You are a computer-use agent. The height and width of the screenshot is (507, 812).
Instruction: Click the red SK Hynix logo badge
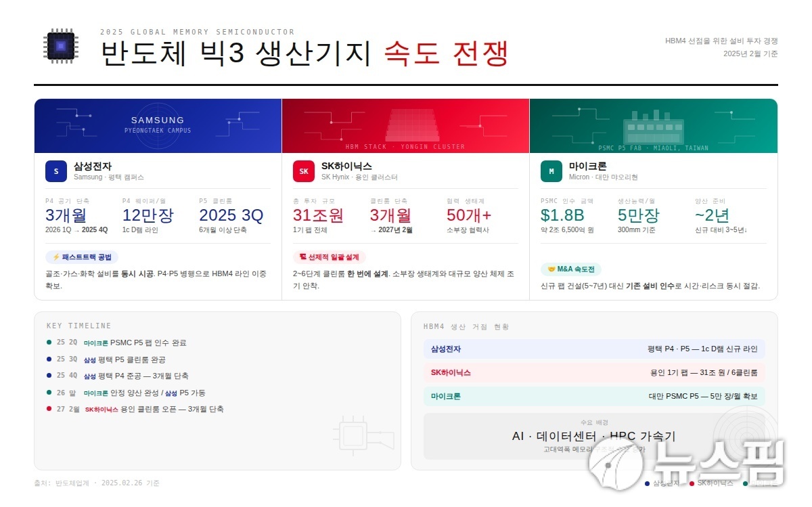coord(304,171)
